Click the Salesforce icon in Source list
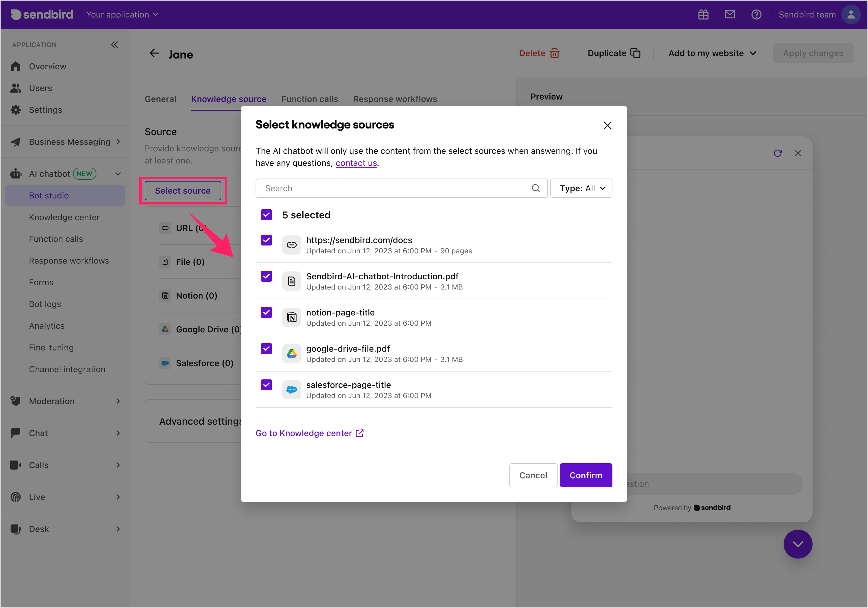This screenshot has height=608, width=868. [x=165, y=363]
